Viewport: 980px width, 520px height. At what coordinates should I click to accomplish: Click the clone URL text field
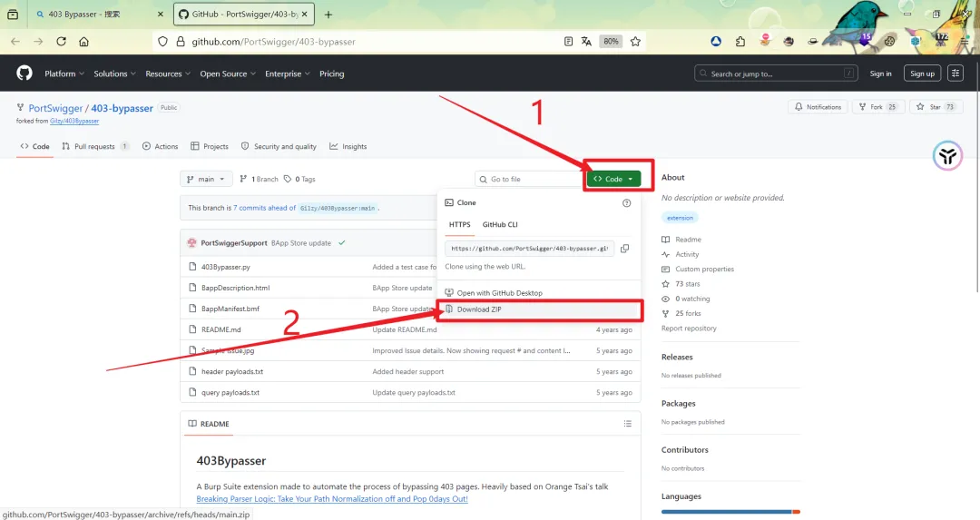pos(529,248)
